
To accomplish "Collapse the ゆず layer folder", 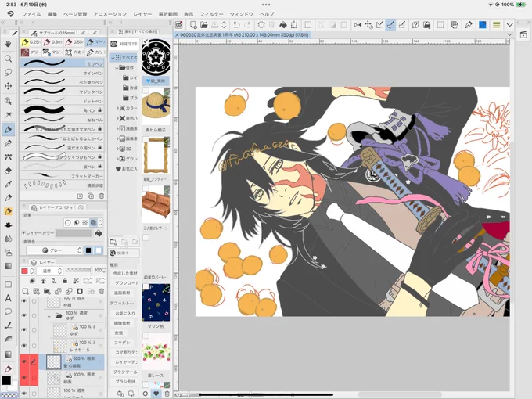I will pos(49,316).
